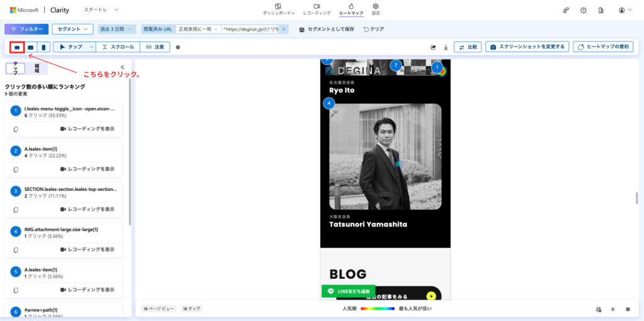The width and height of the screenshot is (644, 321).
Task: Select the desktop (PC) device view icon
Action: click(x=17, y=47)
